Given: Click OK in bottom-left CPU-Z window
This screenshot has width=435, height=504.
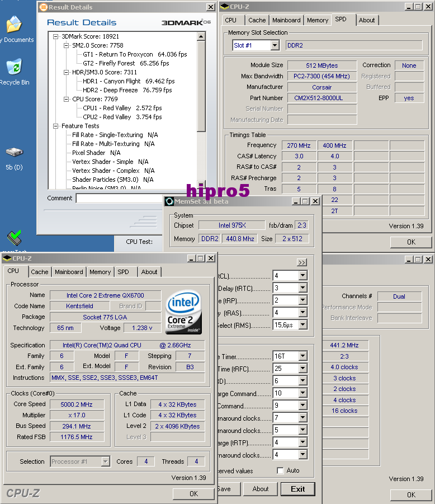Looking at the screenshot, I should tap(193, 494).
